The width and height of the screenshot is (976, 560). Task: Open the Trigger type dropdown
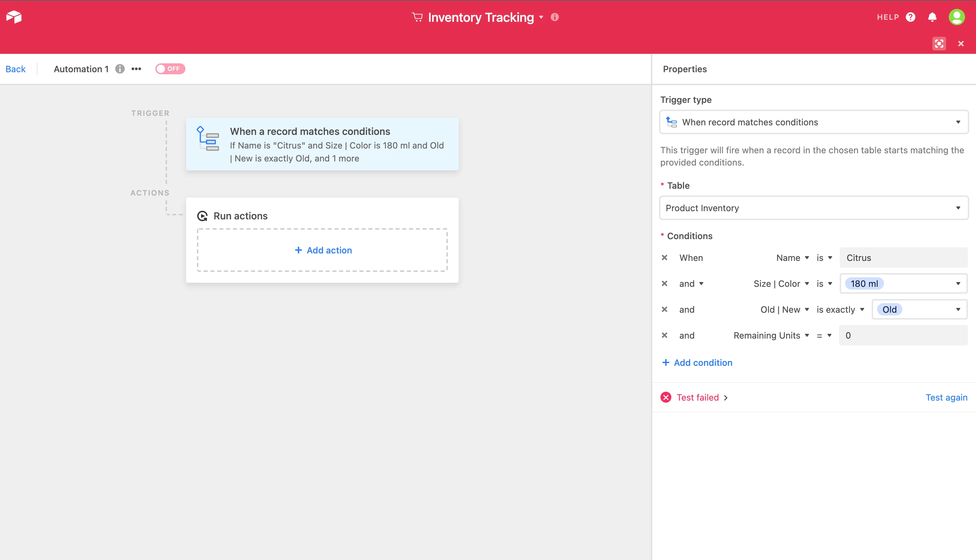814,122
